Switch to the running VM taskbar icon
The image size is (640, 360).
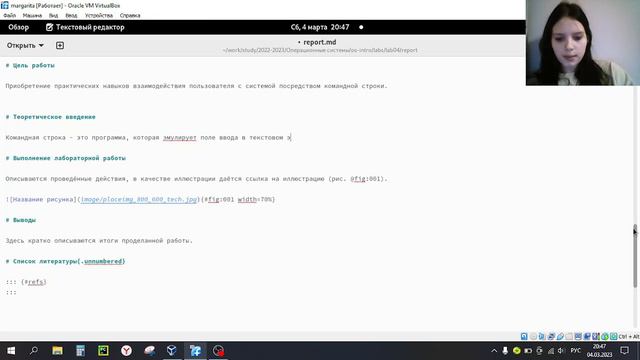[x=196, y=351]
